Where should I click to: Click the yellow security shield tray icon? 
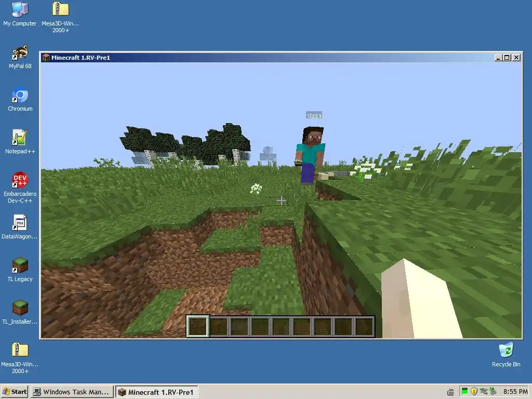(x=474, y=391)
